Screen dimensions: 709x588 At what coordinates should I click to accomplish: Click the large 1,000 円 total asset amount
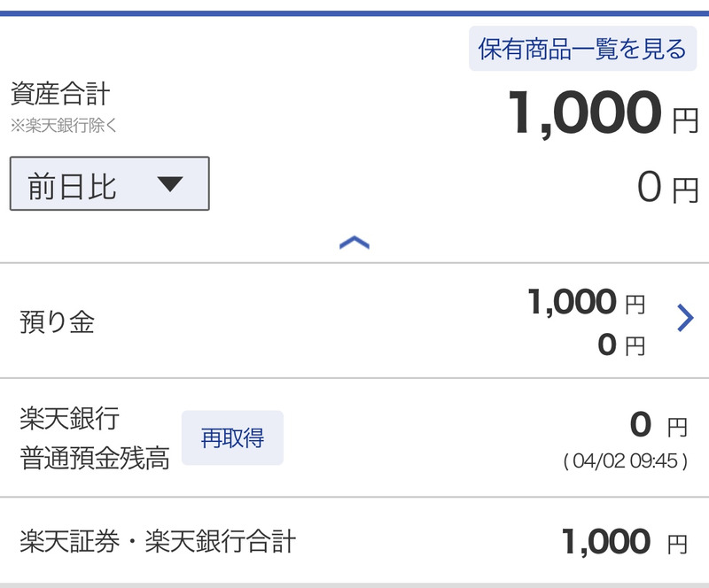coord(585,113)
